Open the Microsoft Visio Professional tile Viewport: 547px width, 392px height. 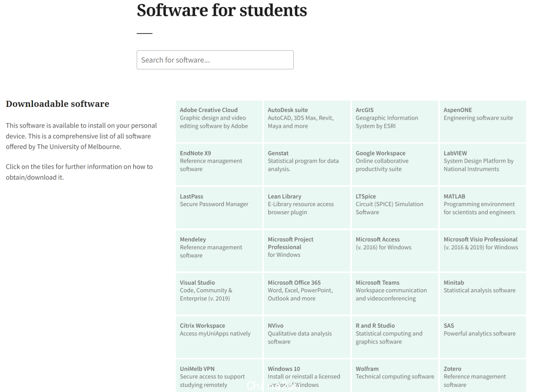[483, 251]
